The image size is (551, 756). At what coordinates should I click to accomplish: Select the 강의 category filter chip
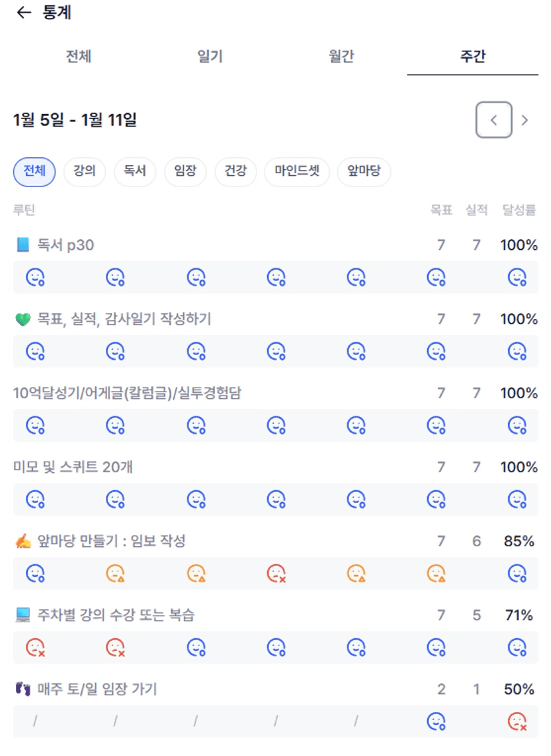coord(85,171)
